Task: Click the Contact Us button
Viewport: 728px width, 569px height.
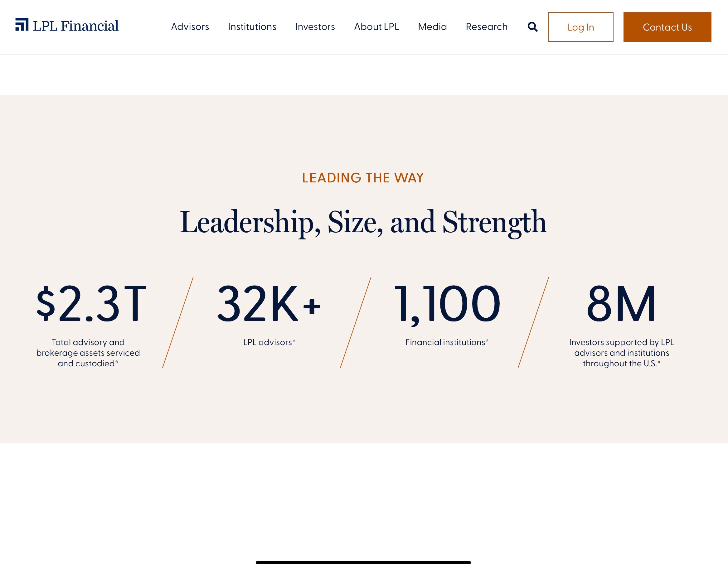Action: pyautogui.click(x=667, y=27)
